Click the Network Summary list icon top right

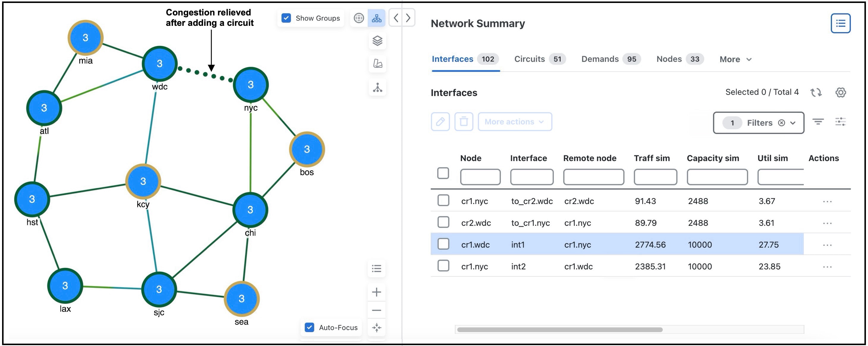(840, 23)
